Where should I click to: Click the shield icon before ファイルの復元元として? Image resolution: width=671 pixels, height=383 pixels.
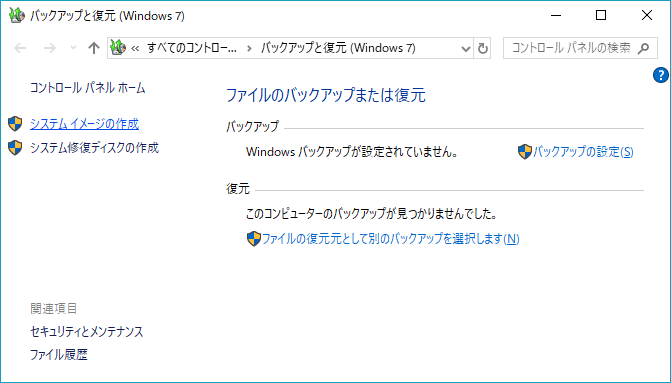254,239
